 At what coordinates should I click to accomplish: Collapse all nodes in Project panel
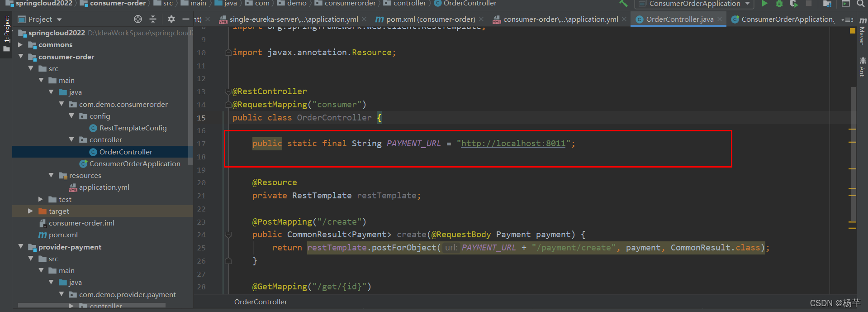pos(153,19)
